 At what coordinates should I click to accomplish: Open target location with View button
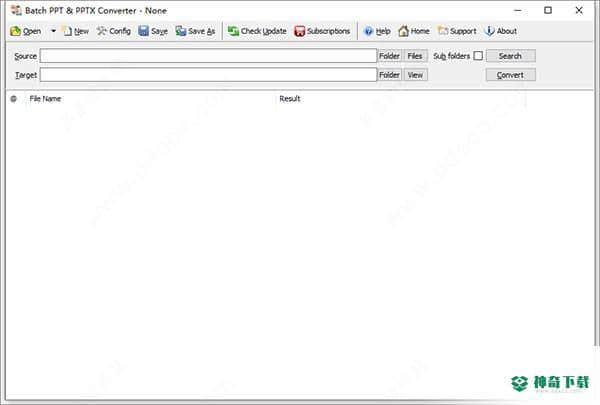pyautogui.click(x=415, y=75)
